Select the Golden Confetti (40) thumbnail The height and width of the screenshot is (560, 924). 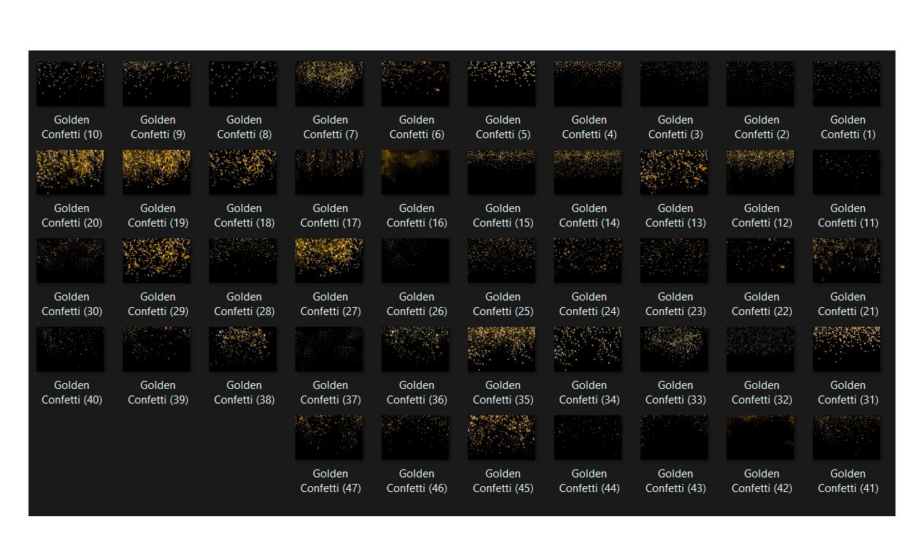[x=70, y=349]
